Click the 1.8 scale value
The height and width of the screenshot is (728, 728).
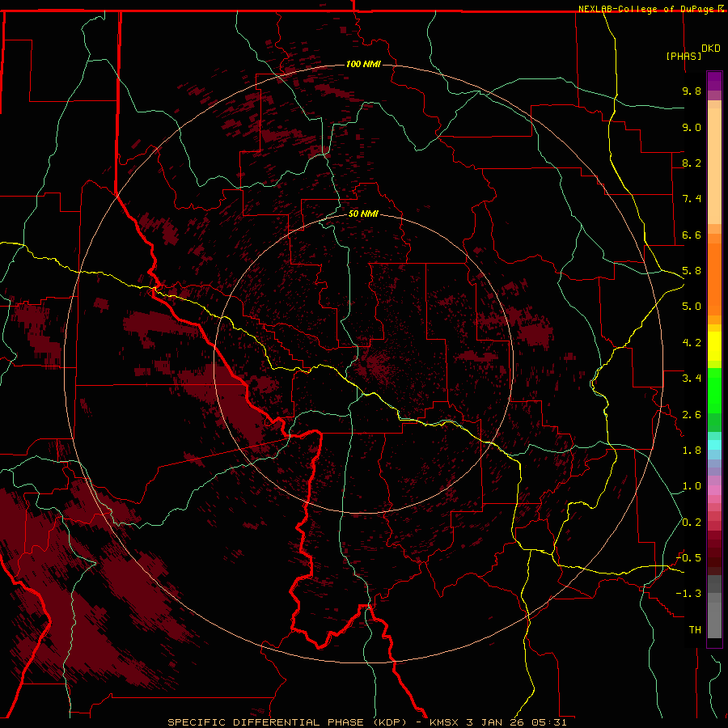(692, 451)
